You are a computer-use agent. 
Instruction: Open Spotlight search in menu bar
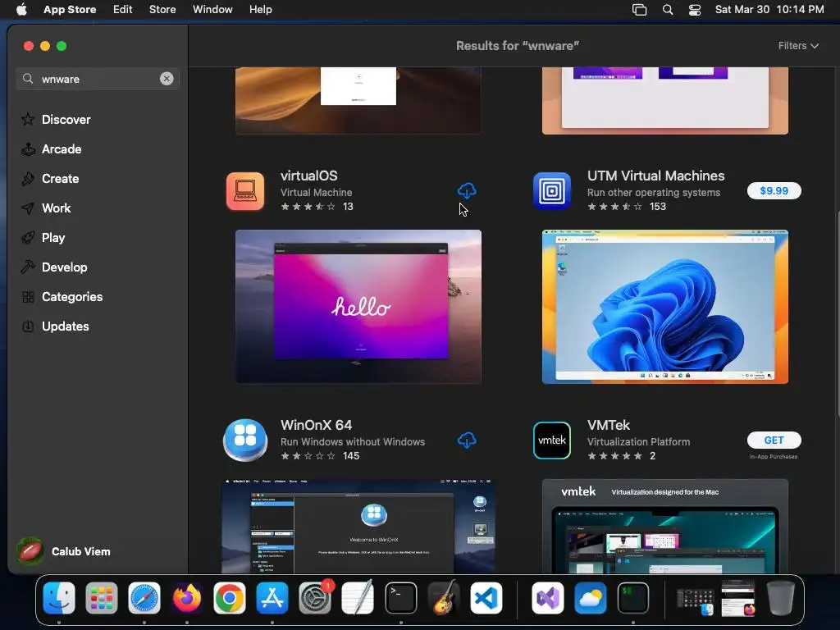coord(668,10)
